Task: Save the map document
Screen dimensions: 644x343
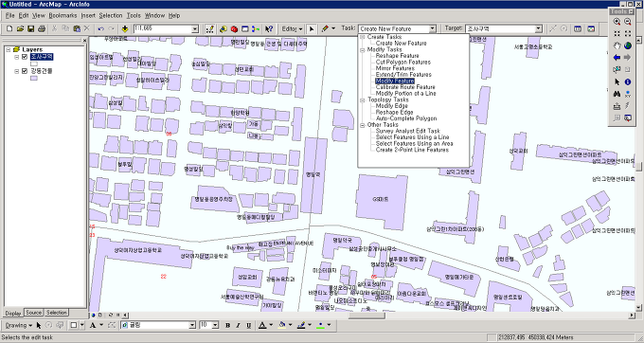Action: [x=31, y=28]
